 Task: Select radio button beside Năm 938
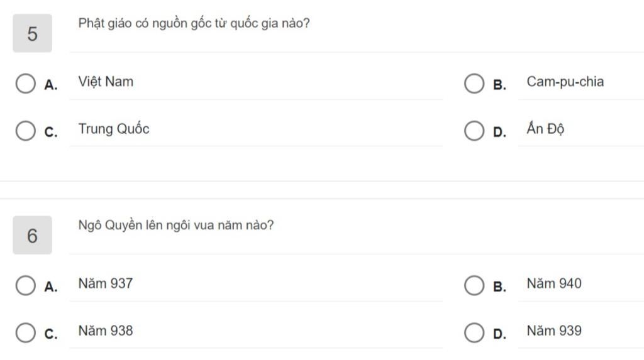pyautogui.click(x=25, y=332)
